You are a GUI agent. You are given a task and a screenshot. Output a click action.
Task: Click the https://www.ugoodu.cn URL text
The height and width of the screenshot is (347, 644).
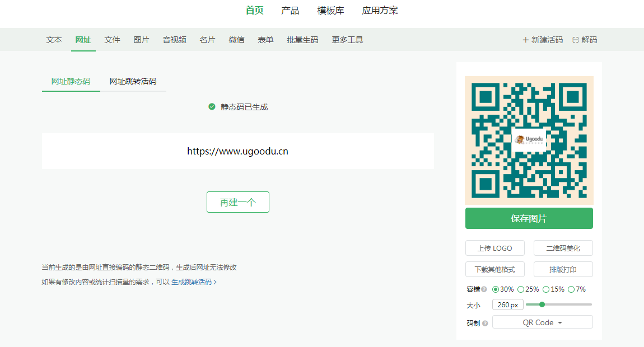coord(238,151)
